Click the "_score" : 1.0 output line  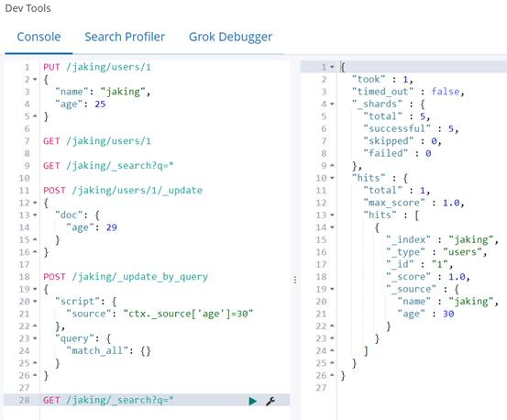pos(428,277)
